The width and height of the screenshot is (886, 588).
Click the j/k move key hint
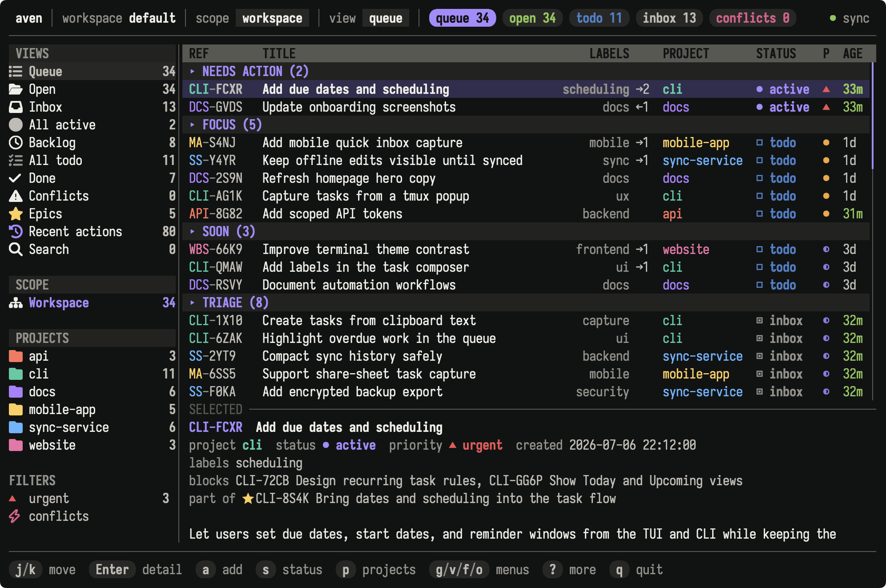click(42, 569)
